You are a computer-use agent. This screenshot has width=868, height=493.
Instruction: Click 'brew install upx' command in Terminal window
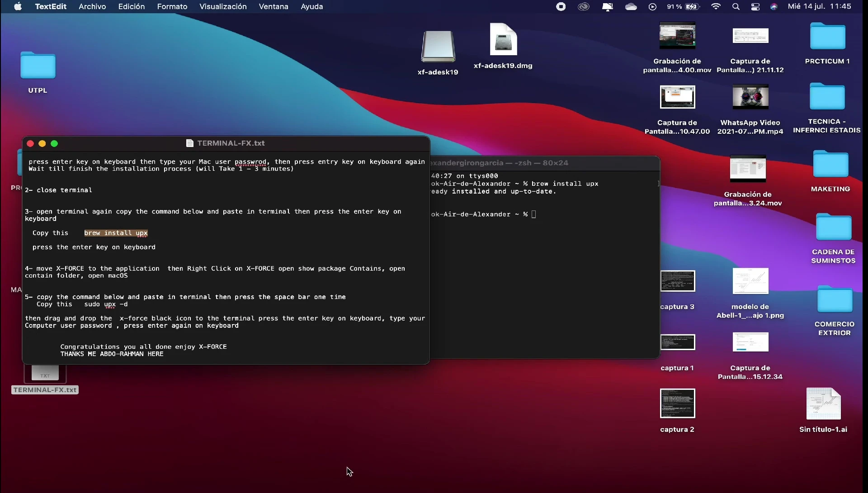coord(565,184)
